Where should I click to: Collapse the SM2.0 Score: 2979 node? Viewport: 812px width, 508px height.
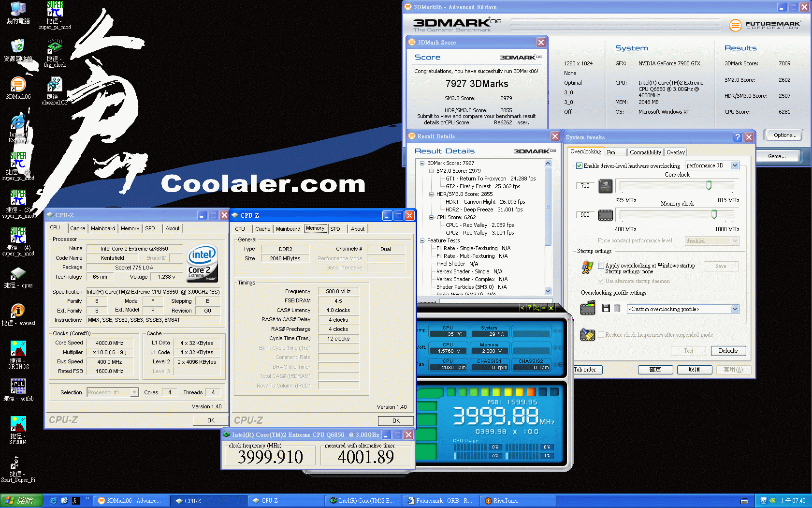tap(431, 171)
